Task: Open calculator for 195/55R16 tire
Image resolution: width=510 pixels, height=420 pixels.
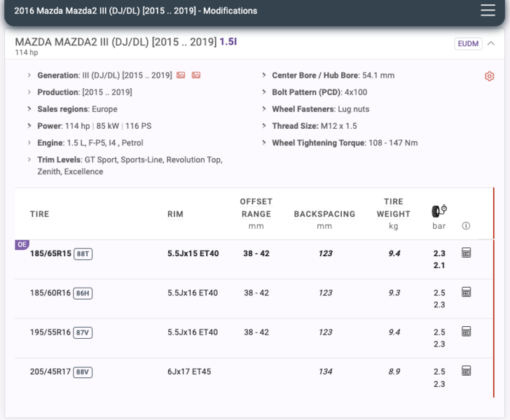Action: (466, 331)
